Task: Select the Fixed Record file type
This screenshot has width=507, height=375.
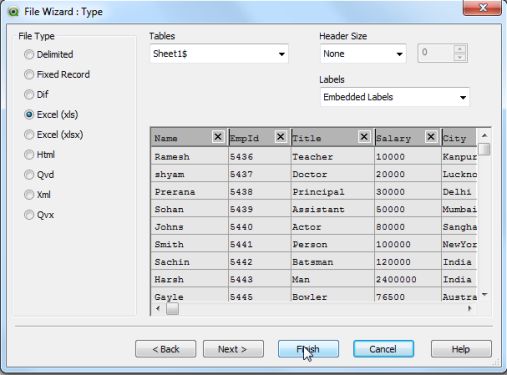Action: click(x=57, y=74)
